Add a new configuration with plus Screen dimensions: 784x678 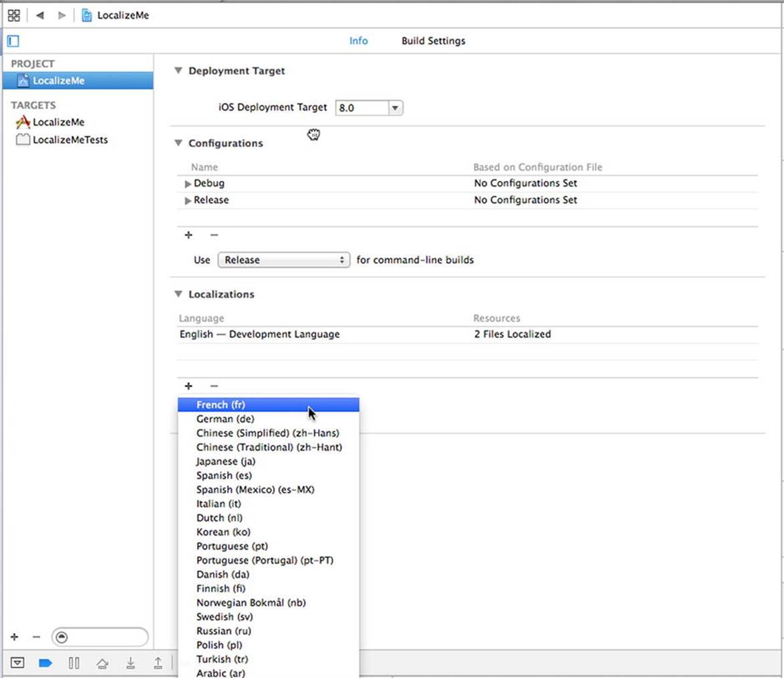tap(188, 235)
